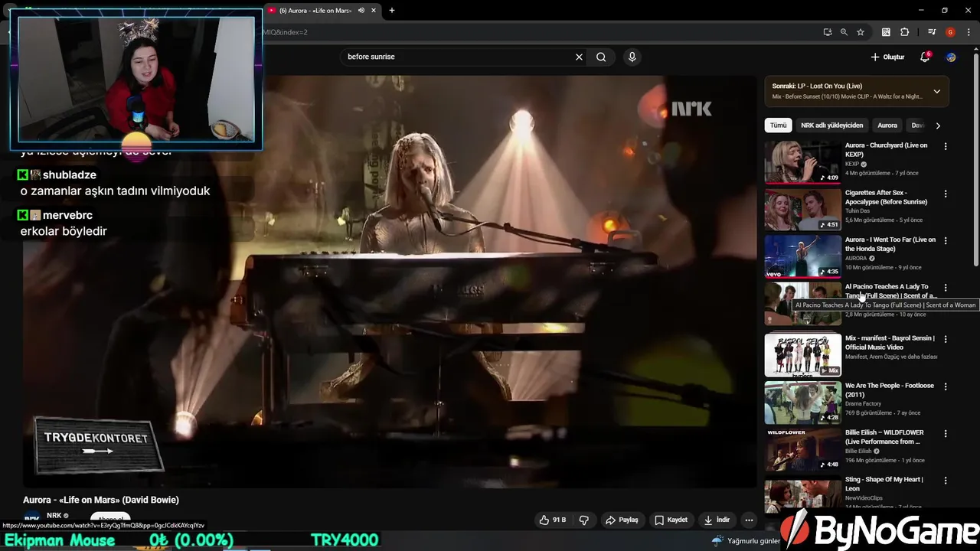The image size is (980, 551).
Task: Mute the Aurora Life on Mars tab audio
Action: tap(361, 10)
